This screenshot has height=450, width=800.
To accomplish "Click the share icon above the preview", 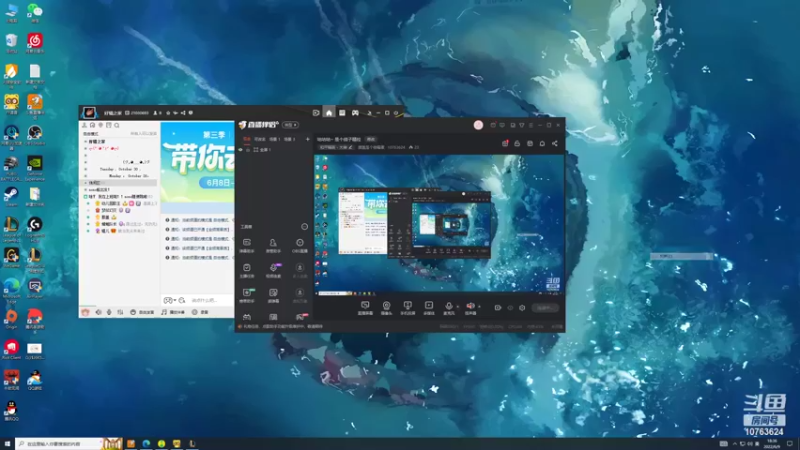I will [555, 143].
